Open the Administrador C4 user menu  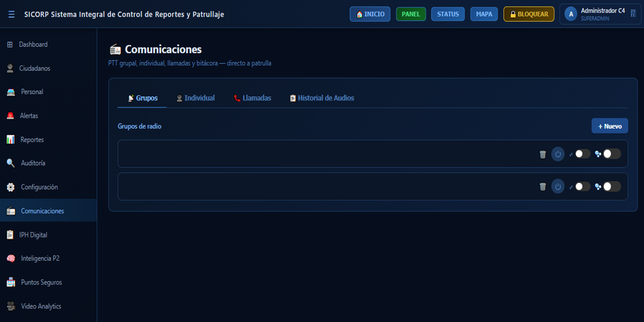(600, 14)
